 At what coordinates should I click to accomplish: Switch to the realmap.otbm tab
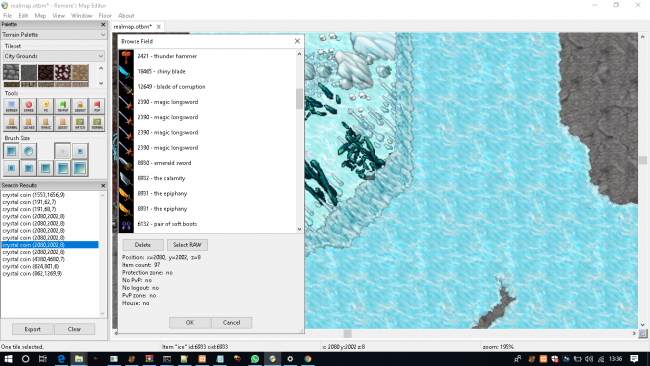coord(133,27)
